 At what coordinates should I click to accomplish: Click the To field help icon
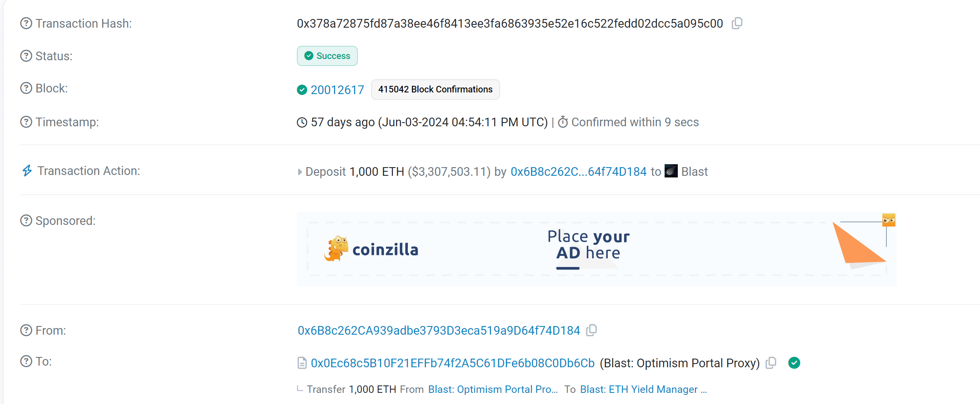point(26,361)
